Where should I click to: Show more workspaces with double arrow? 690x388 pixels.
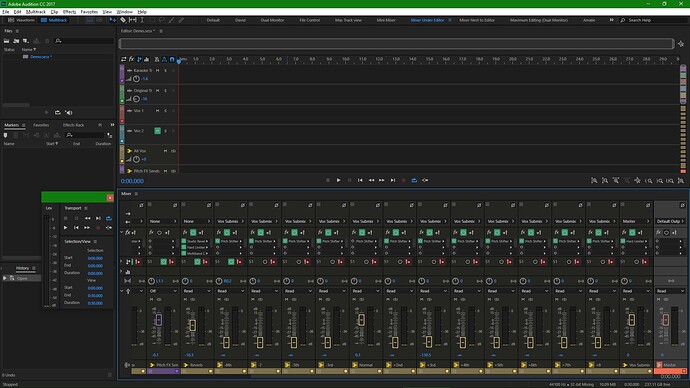[611, 20]
